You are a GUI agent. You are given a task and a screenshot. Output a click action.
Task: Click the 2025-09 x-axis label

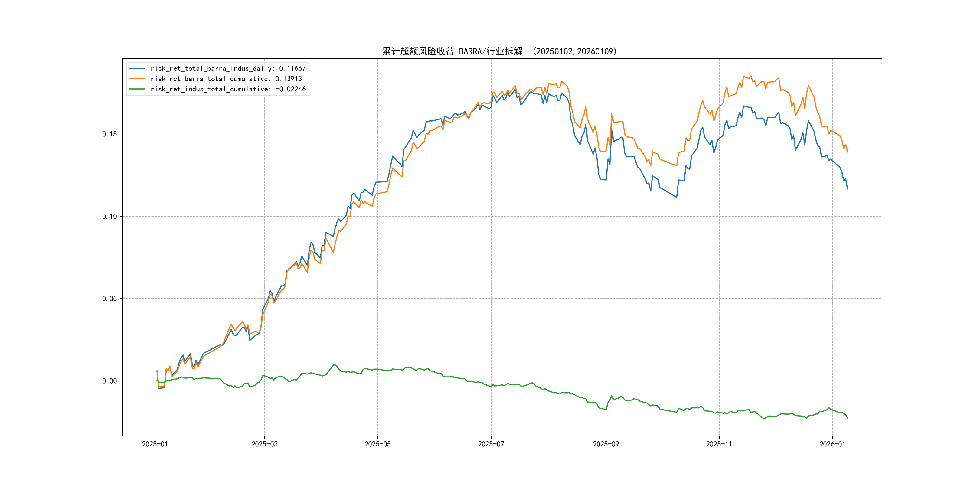coord(606,444)
